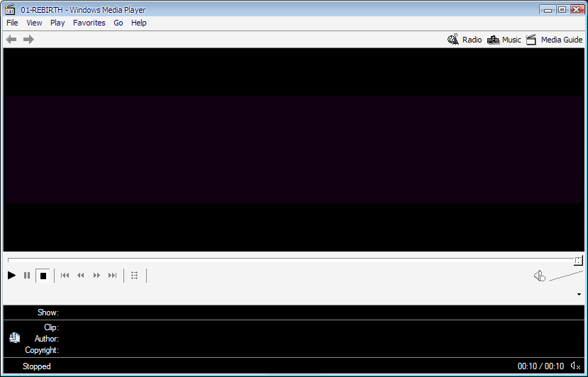The image size is (588, 377).
Task: Click the clip info icon beside Author
Action: (x=15, y=338)
